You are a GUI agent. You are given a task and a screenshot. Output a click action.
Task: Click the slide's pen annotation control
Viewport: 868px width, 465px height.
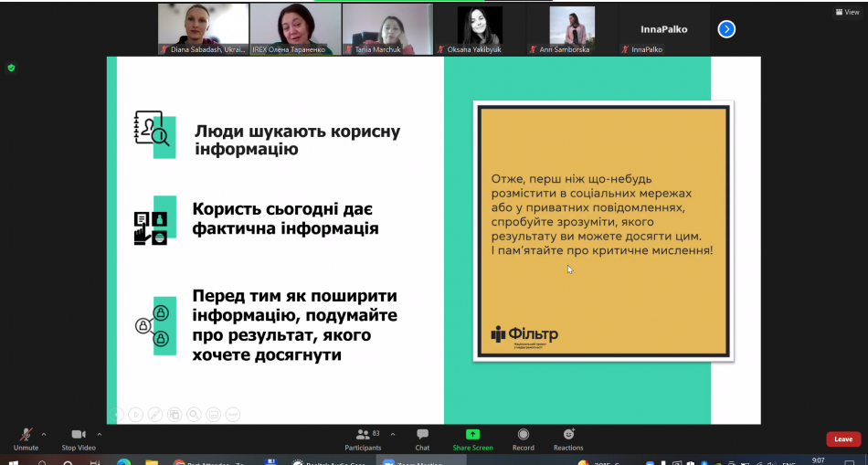pos(154,414)
